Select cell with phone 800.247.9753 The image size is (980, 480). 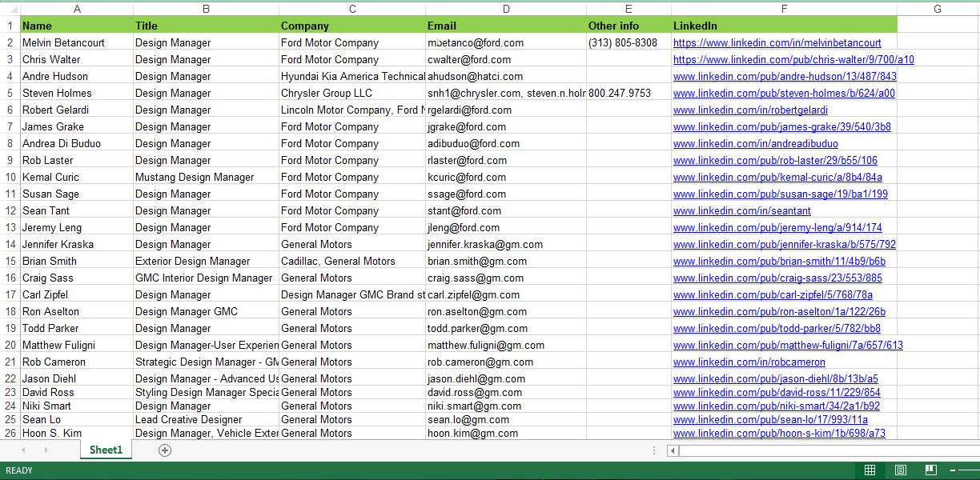click(x=629, y=94)
